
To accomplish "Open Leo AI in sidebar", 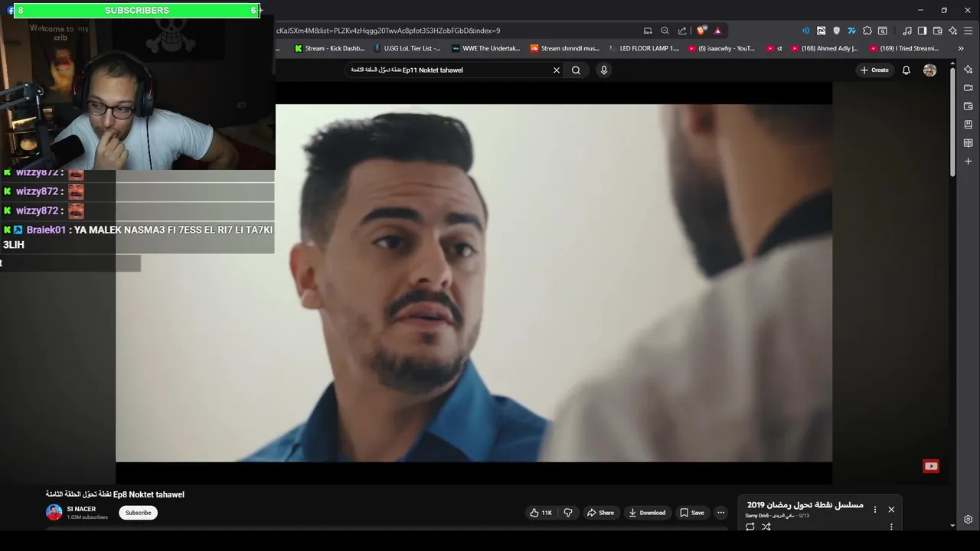I will tap(968, 70).
